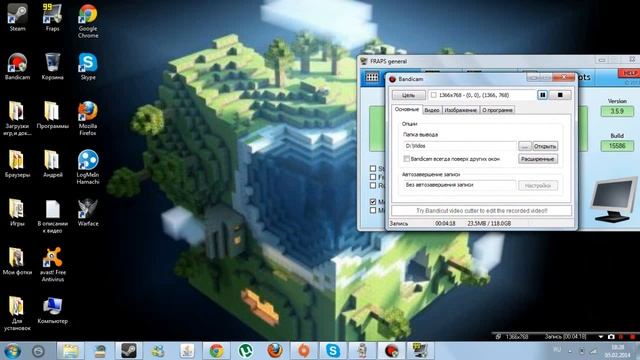Pause the Bandicam recording
This screenshot has height=360, width=640.
[542, 95]
